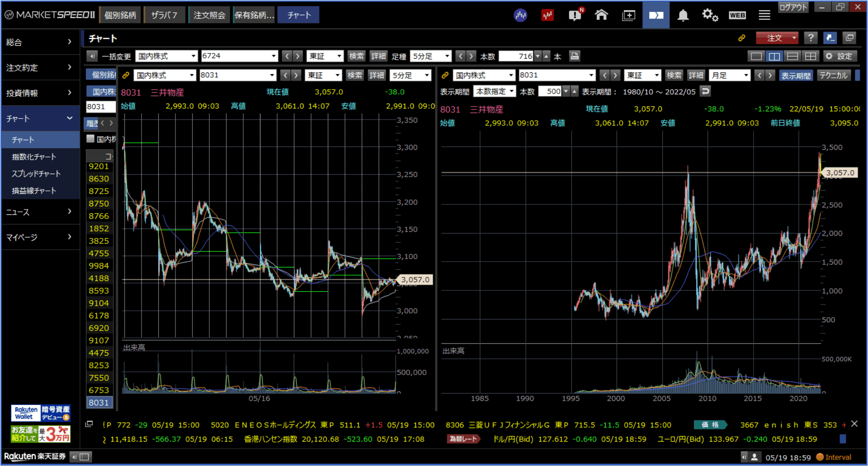The image size is (868, 466).
Task: Toggle the 国内株 checkbox in the list panel
Action: (x=90, y=138)
